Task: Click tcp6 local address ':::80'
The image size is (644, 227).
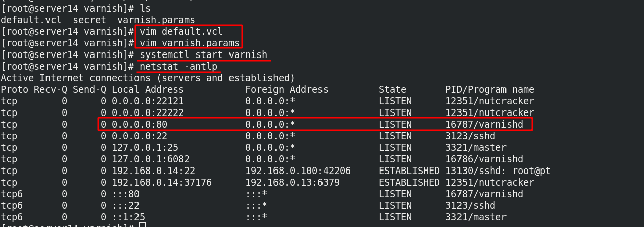Action: pyautogui.click(x=125, y=194)
